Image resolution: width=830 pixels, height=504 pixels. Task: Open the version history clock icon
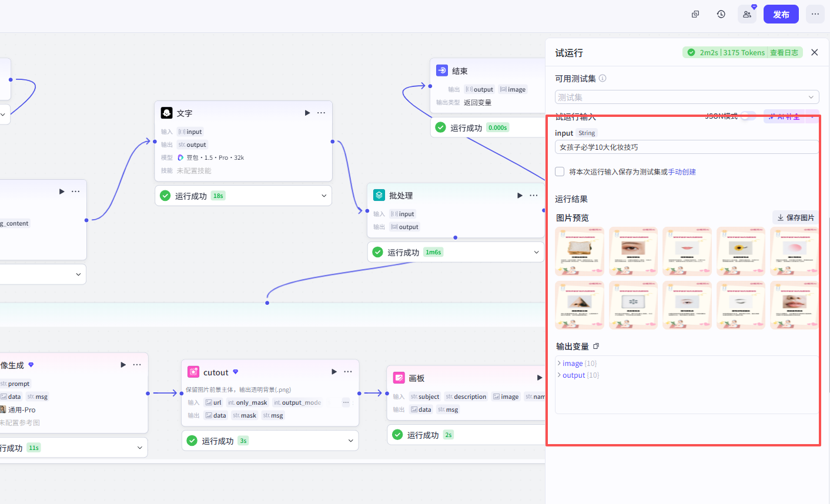coord(721,14)
